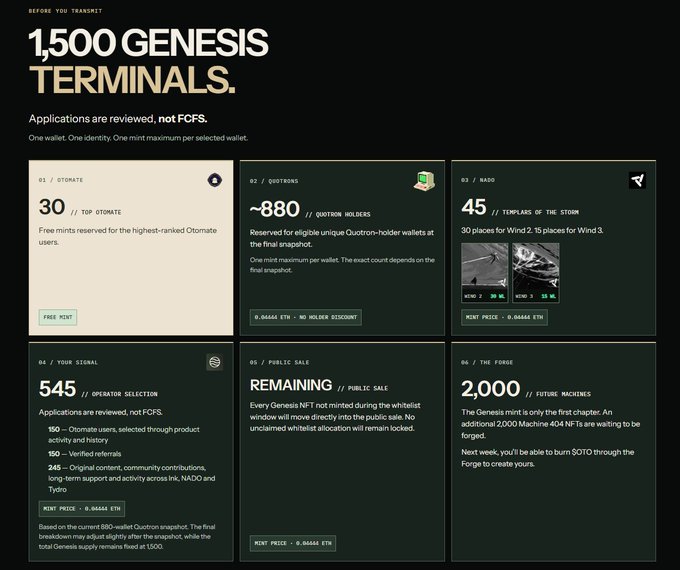Click the 1,500 GENESIS headline

(149, 43)
